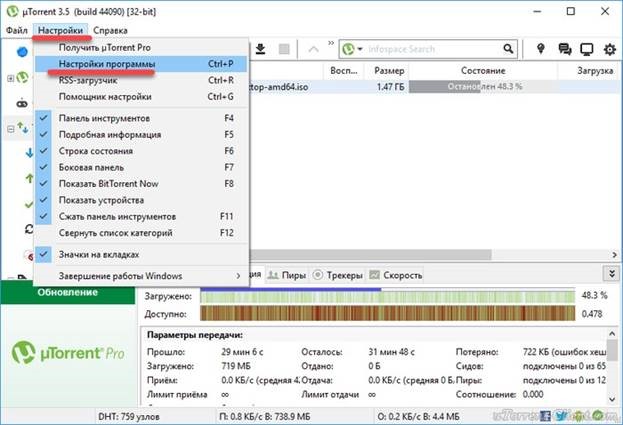Click the remote monitor icon
This screenshot has height=425, width=623.
[586, 49]
